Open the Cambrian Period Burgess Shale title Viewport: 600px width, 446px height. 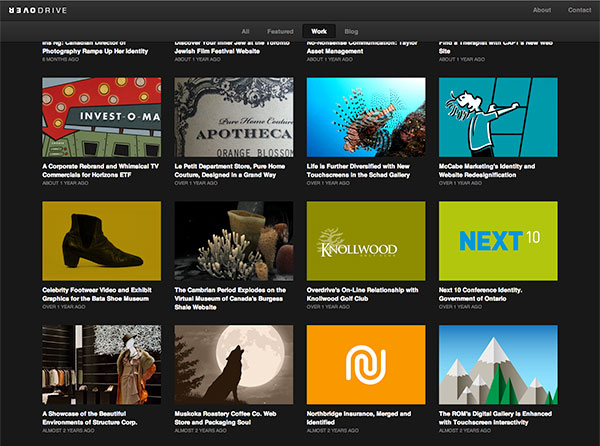230,298
